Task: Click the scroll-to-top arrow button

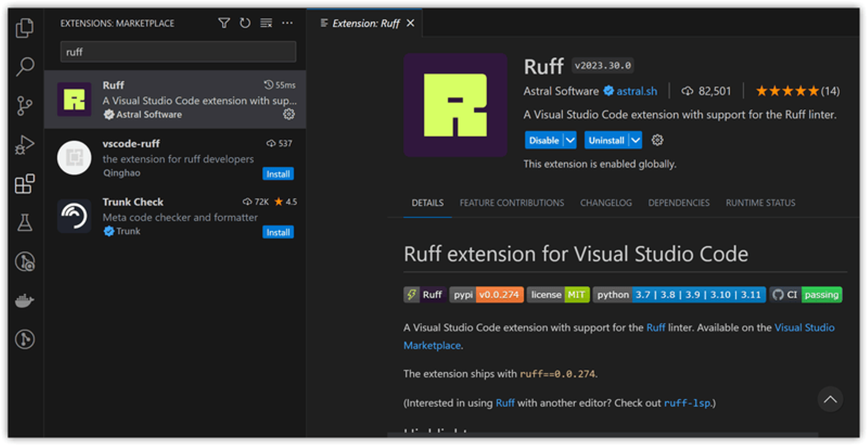Action: pyautogui.click(x=830, y=400)
